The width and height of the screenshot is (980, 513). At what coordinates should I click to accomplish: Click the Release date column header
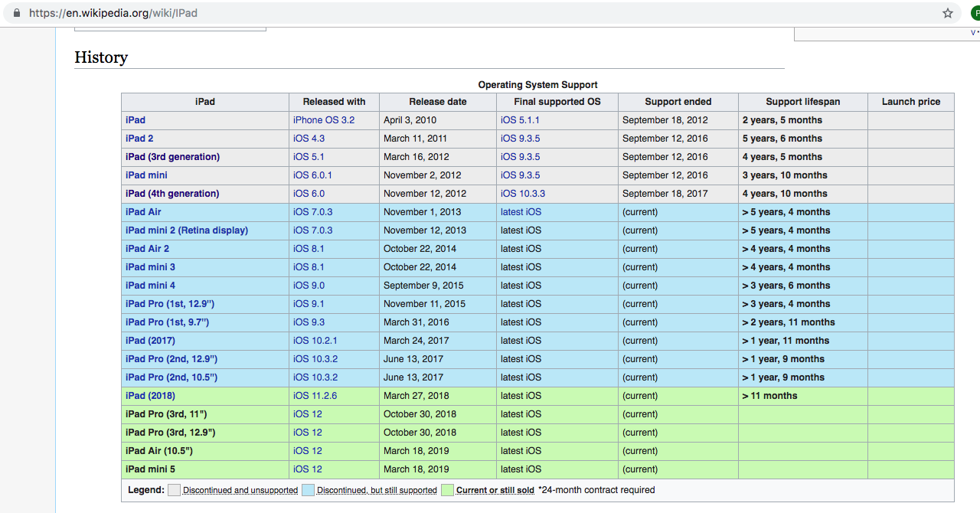tap(438, 102)
